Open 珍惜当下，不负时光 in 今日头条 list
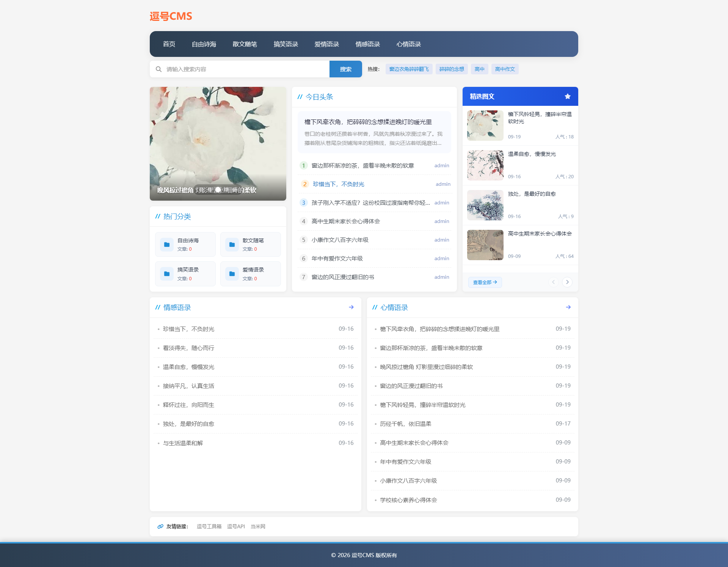 339,184
